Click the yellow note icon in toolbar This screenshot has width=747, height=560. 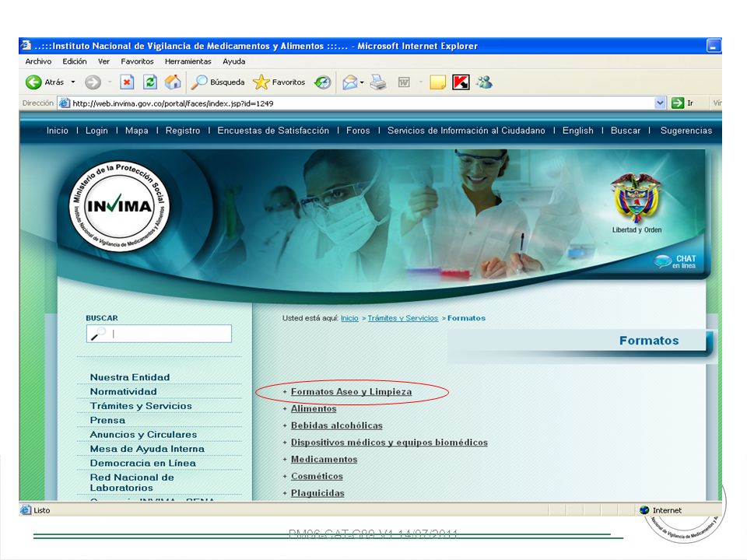438,82
